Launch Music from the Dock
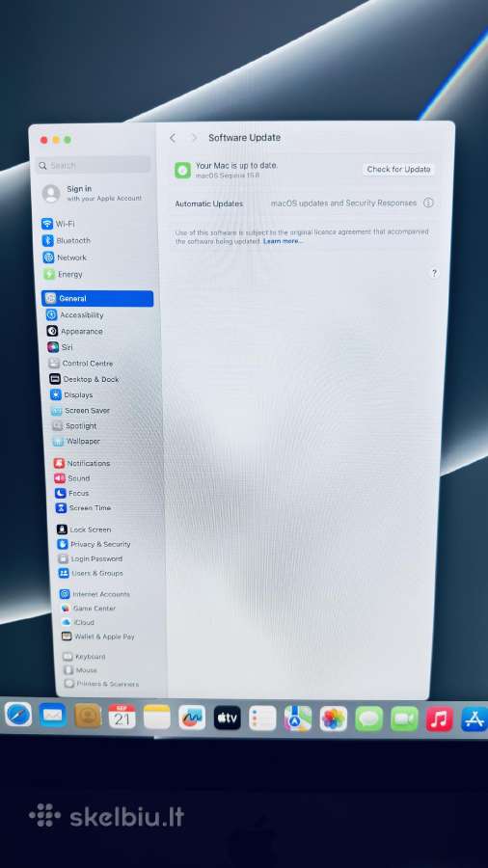 [x=440, y=719]
